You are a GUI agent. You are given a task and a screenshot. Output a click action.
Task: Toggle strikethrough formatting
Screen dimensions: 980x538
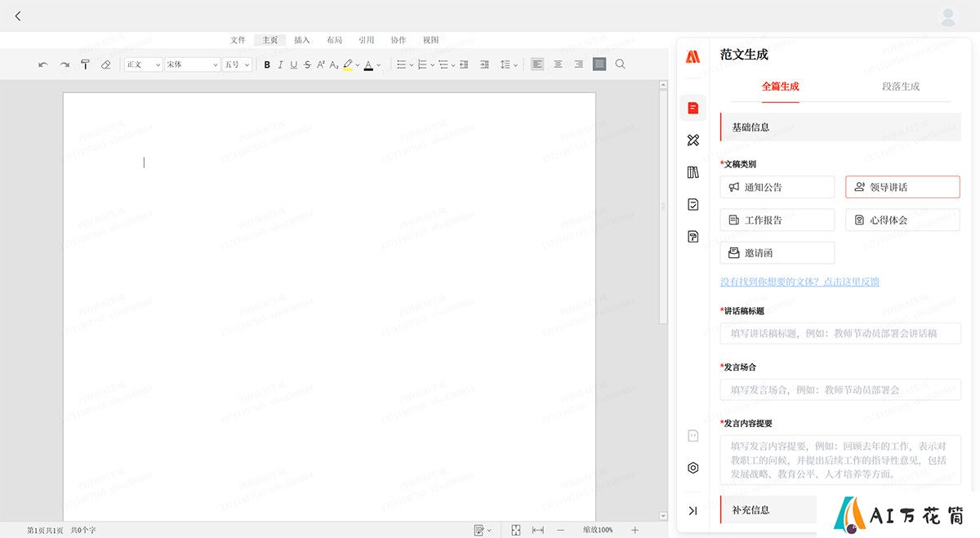point(307,64)
